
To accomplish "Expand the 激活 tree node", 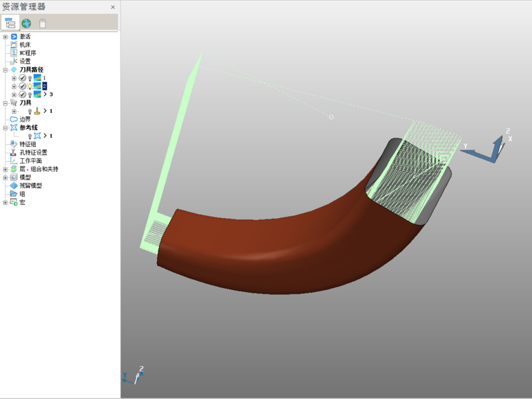I will (x=5, y=37).
